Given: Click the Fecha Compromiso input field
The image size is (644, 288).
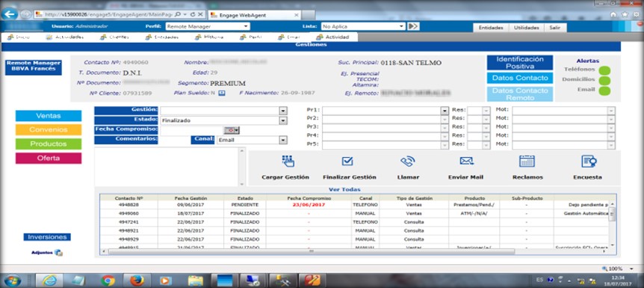Looking at the screenshot, I should [x=191, y=130].
